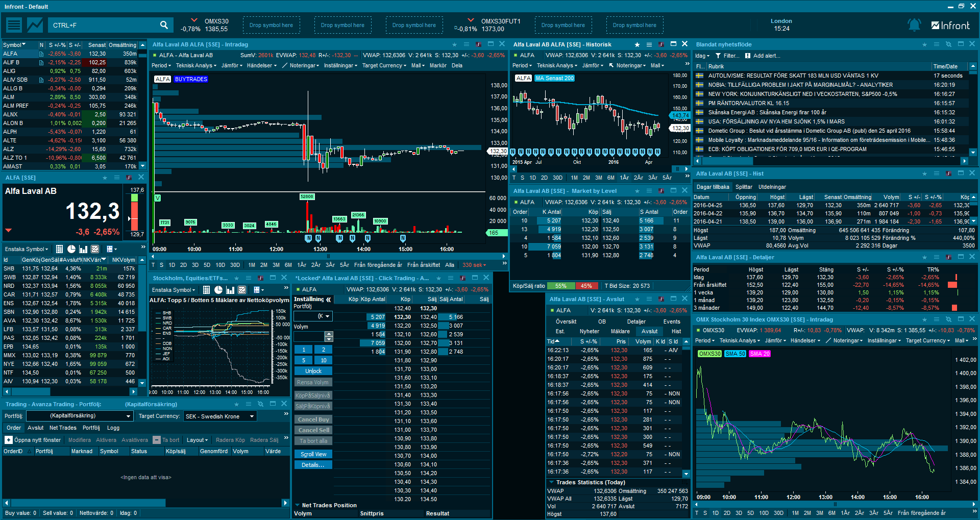Image resolution: width=980 pixels, height=520 pixels.
Task: Open the Idag dropdown in news feed
Action: click(702, 56)
